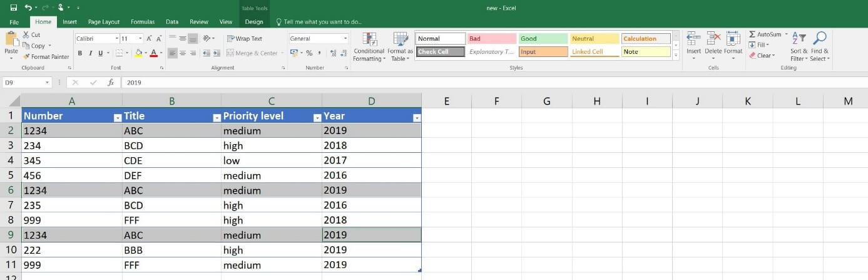This screenshot has height=280, width=868.
Task: Click Merge & Center button
Action: pyautogui.click(x=252, y=53)
